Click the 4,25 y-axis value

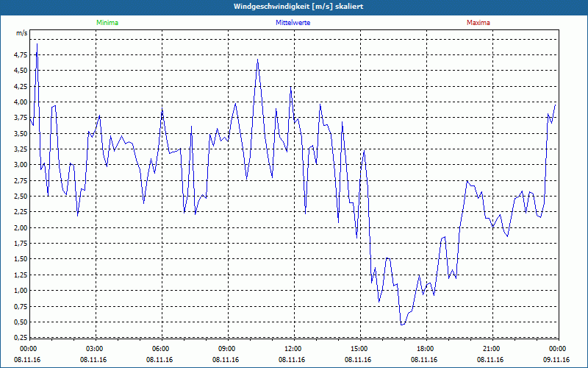[21, 86]
